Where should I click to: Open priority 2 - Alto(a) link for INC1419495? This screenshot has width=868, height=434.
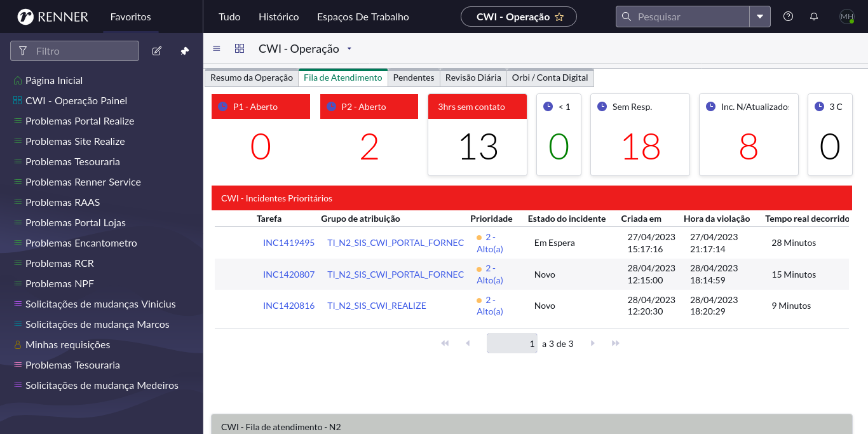pos(490,243)
